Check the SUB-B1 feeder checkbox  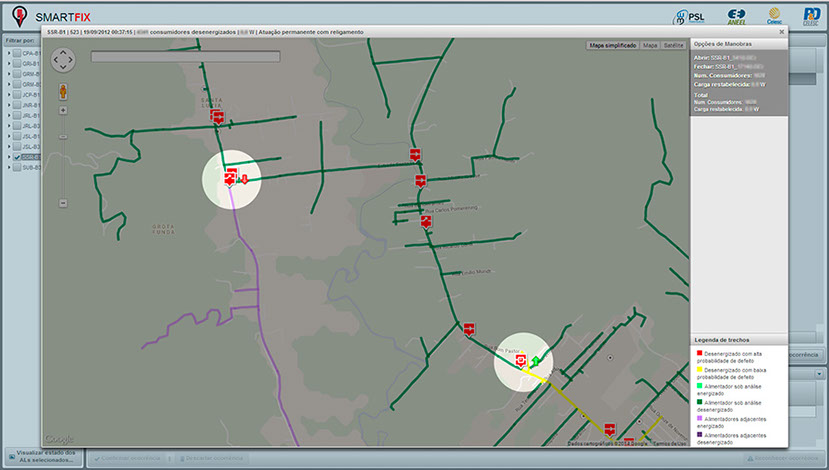(x=17, y=167)
